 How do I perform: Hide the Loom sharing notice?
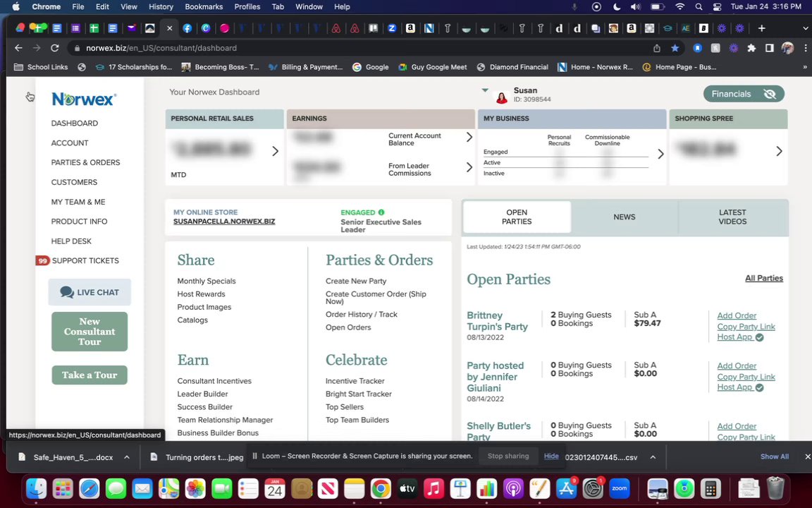pos(551,456)
